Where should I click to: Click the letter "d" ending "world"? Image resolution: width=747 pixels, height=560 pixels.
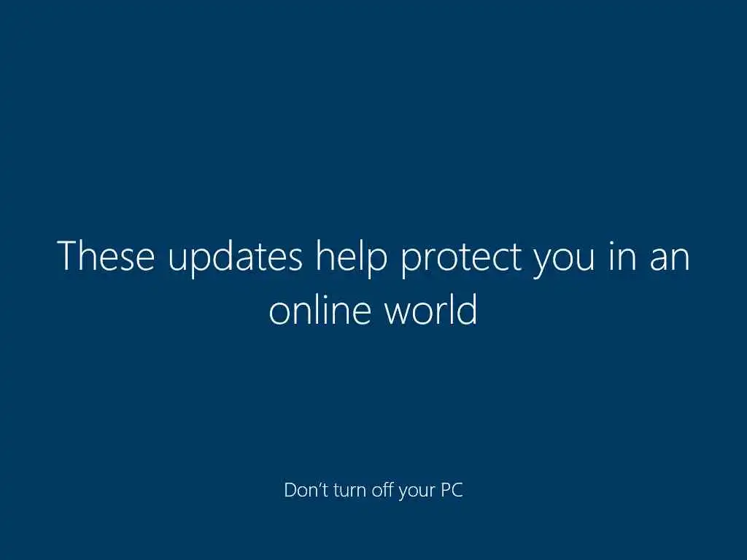click(x=467, y=309)
